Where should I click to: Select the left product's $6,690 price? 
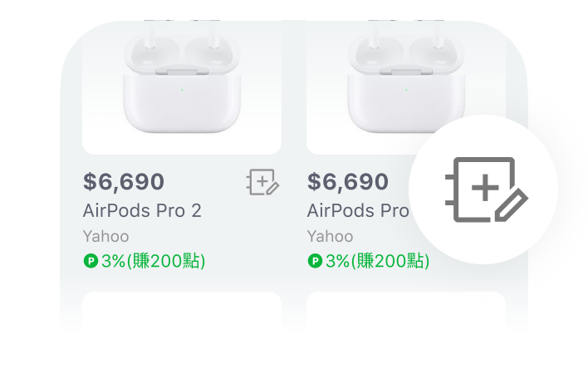124,181
